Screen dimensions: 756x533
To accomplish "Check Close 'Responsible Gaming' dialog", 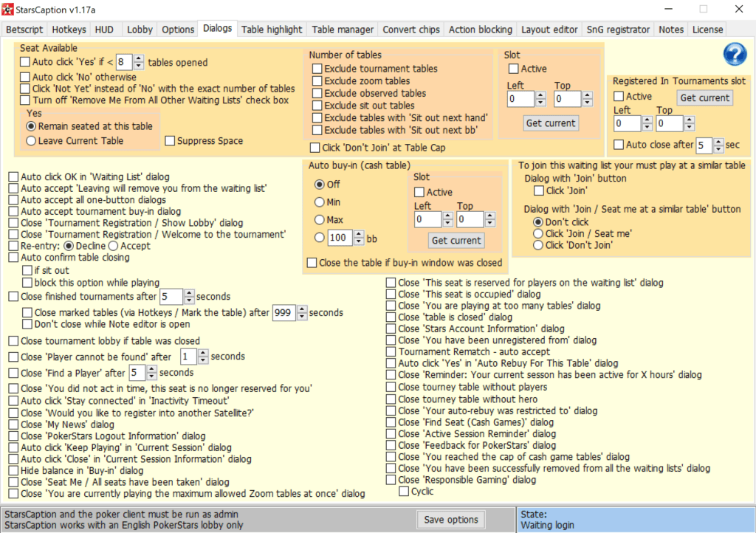I will coord(391,480).
